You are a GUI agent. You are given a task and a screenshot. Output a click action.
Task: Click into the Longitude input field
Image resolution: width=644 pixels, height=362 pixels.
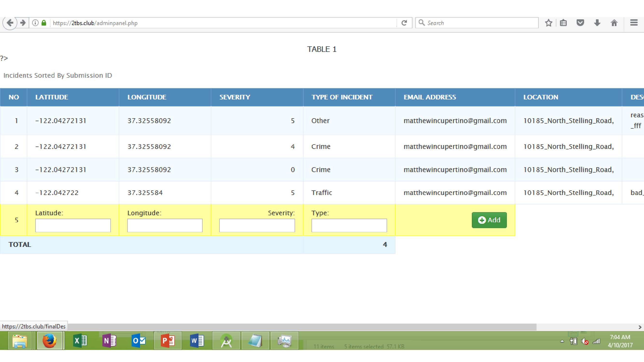click(x=165, y=225)
